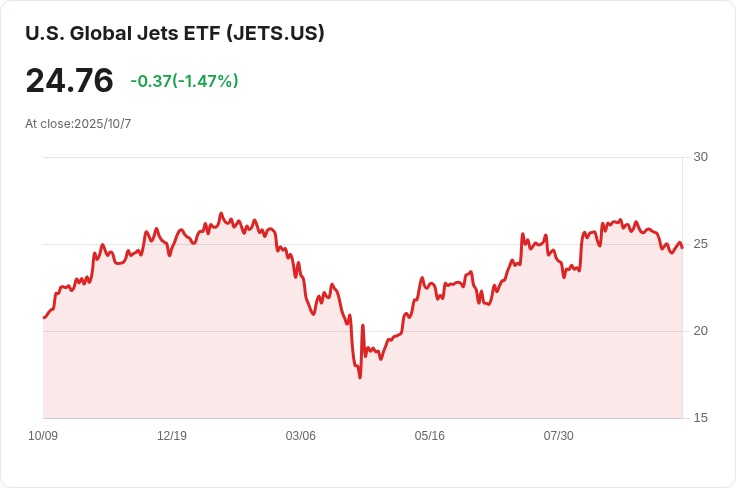This screenshot has width=736, height=488.
Task: Click the 25 label on the price axis
Action: [700, 244]
